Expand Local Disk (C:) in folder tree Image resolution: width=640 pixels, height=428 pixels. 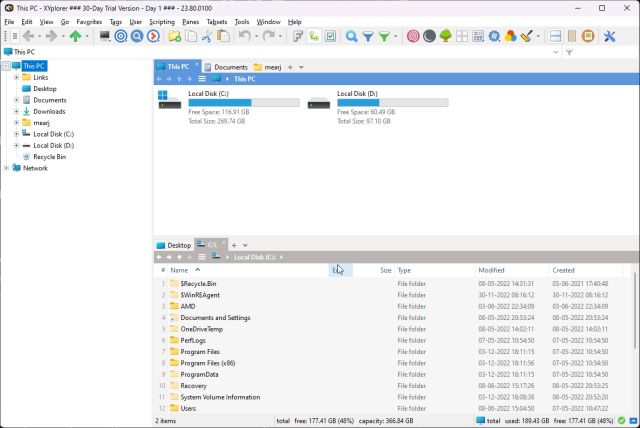[16, 134]
